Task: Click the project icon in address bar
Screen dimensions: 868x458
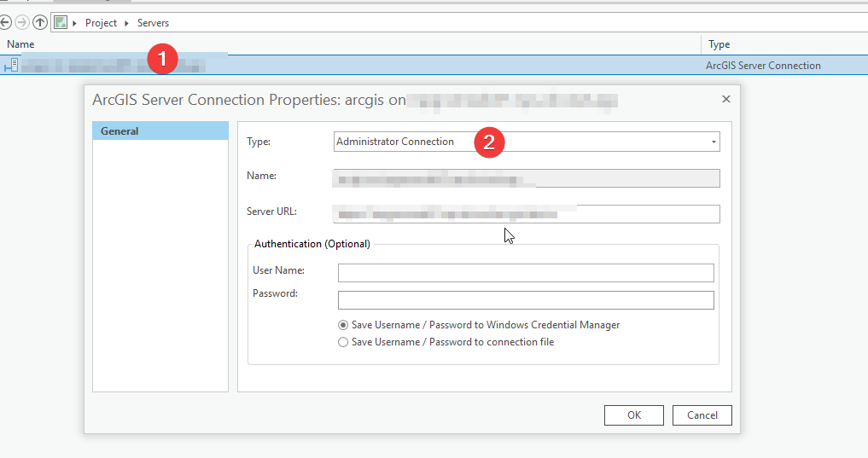Action: click(61, 22)
